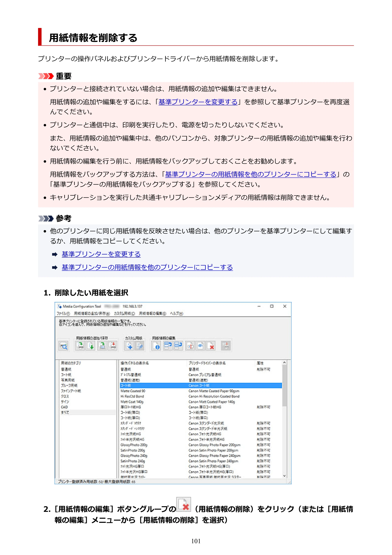Click the export-to-PC icon with green up arrow
The width and height of the screenshot is (392, 555).
pyautogui.click(x=102, y=346)
